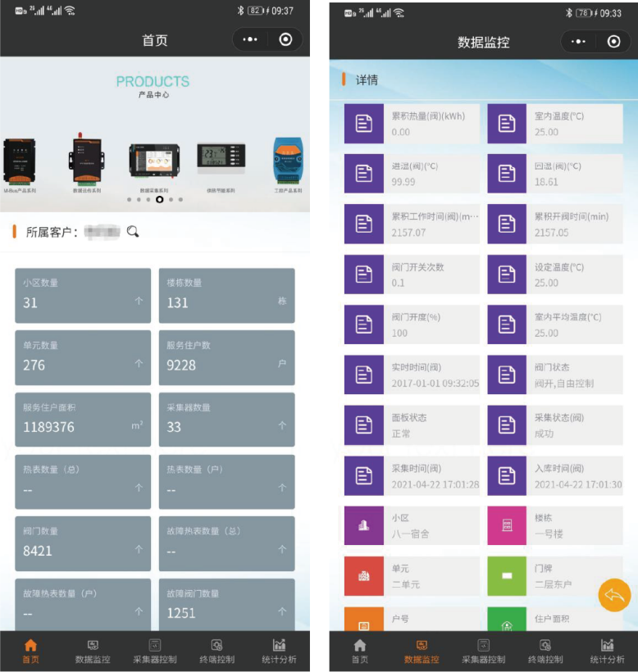Select the 阀门开度(%) data item showing 100
This screenshot has height=672, width=638.
tap(412, 325)
